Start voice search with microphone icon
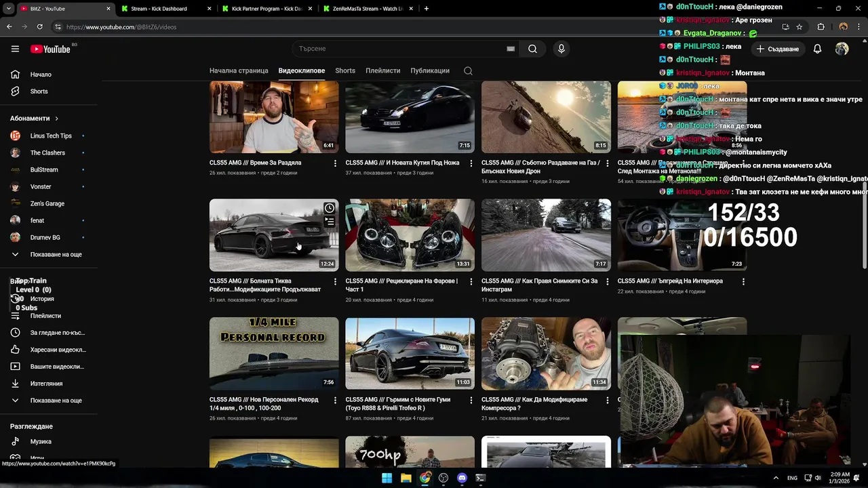Image resolution: width=868 pixels, height=488 pixels. click(561, 49)
